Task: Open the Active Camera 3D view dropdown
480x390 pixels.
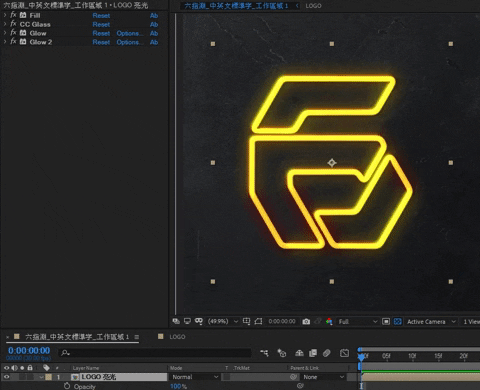Action: click(431, 322)
